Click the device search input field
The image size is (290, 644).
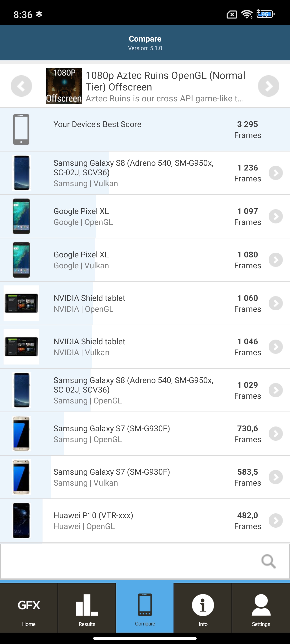[130, 561]
